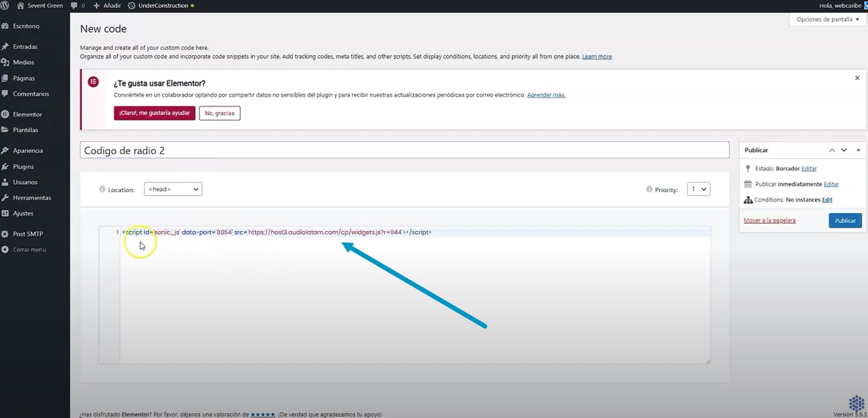868x418 pixels.
Task: Dismiss the Elementor notice
Action: [x=857, y=78]
